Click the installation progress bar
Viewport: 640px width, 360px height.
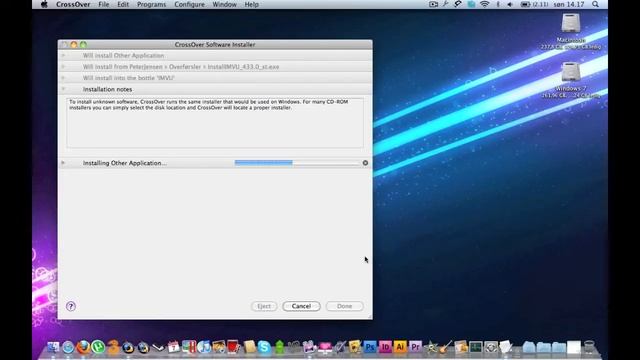pos(297,162)
